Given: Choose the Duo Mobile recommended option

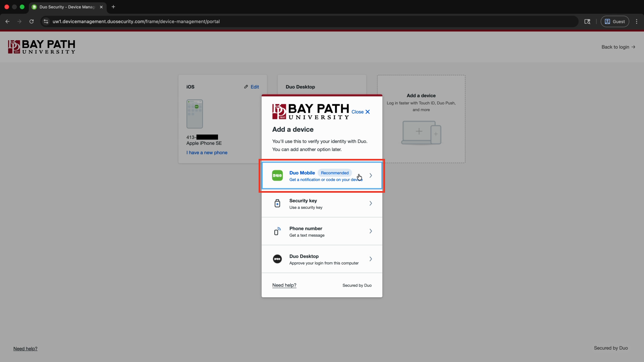Looking at the screenshot, I should 322,176.
